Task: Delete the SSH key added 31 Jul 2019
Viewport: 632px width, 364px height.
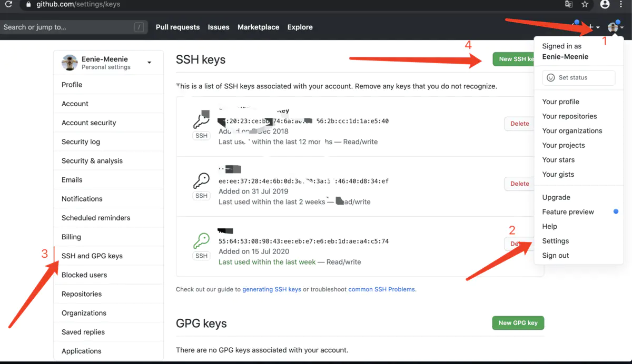Action: [x=519, y=184]
